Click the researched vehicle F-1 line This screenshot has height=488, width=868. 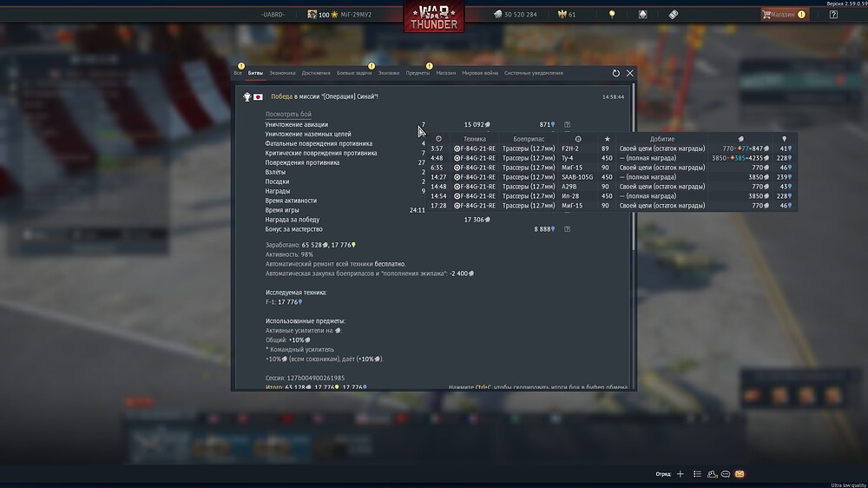coord(284,302)
